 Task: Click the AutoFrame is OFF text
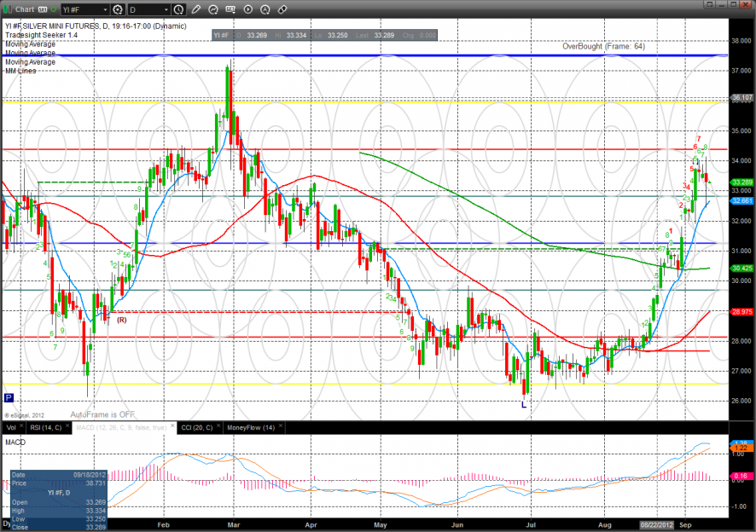coord(102,414)
